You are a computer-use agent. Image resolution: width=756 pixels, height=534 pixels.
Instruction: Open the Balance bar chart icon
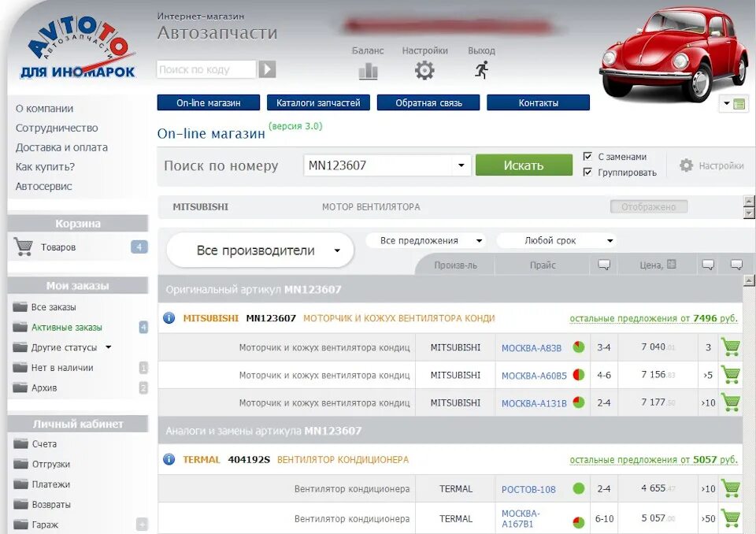[x=369, y=72]
